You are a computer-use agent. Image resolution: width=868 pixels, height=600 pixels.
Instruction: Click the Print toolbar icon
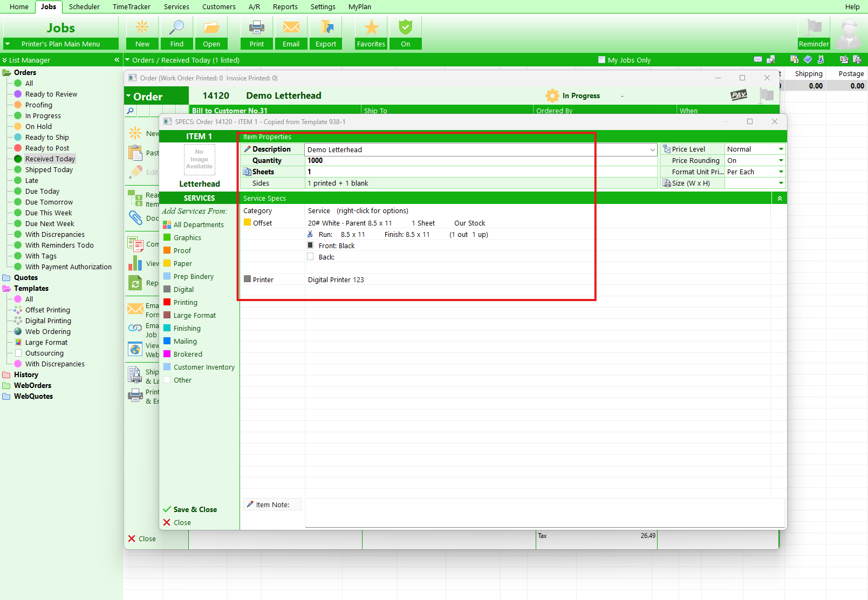[257, 27]
